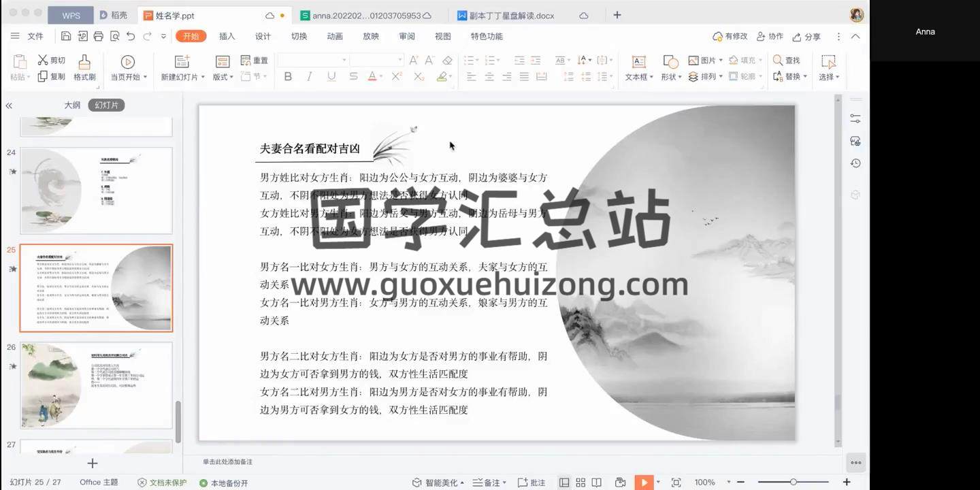The width and height of the screenshot is (980, 490).
Task: Click the 有修改 cloud status button
Action: (x=730, y=36)
